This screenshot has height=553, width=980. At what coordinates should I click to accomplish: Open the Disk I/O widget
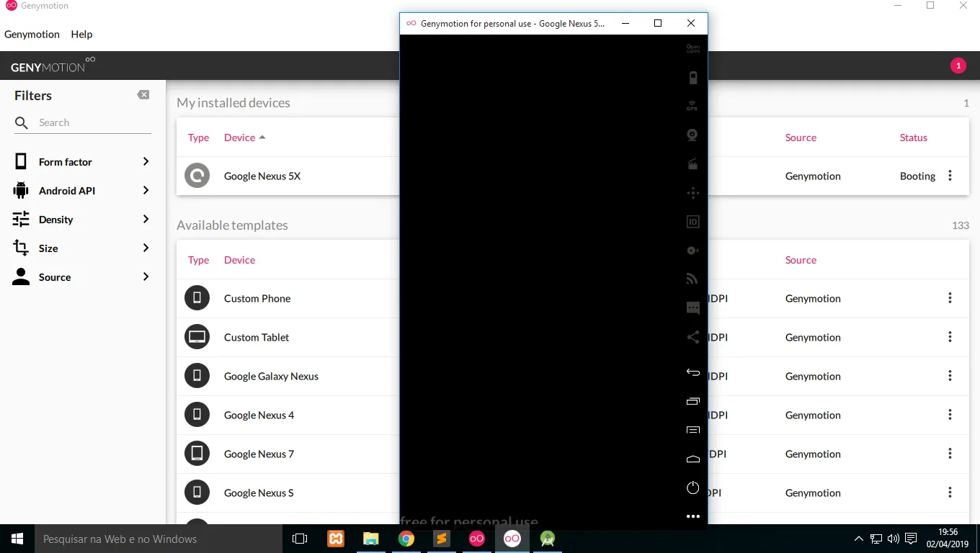(x=693, y=251)
